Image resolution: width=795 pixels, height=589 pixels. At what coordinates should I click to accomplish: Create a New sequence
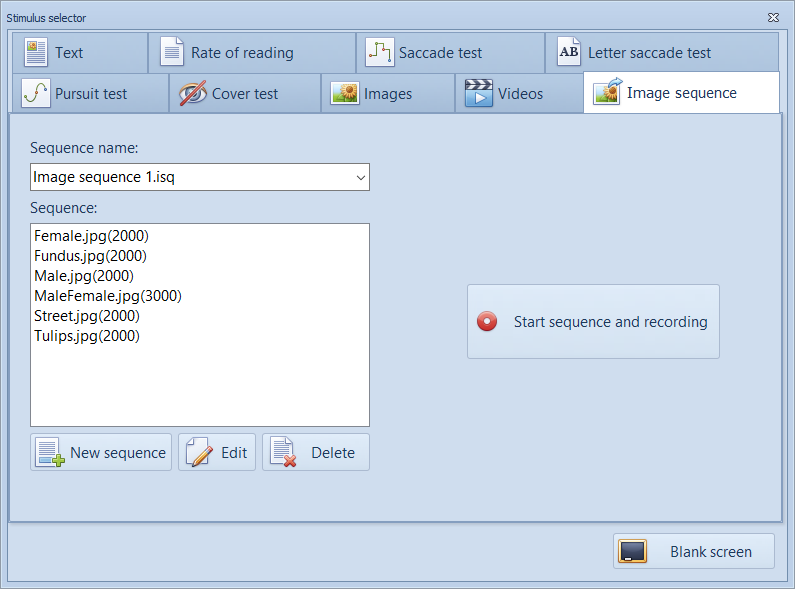click(101, 452)
